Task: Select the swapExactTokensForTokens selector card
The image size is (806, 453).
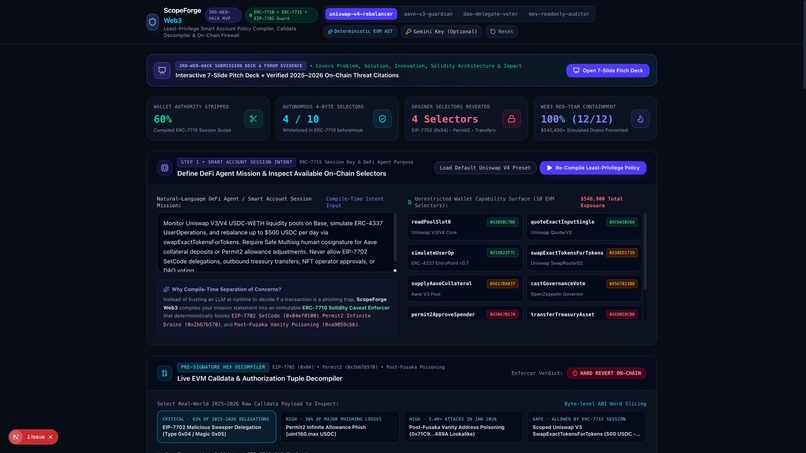Action: coord(583,258)
